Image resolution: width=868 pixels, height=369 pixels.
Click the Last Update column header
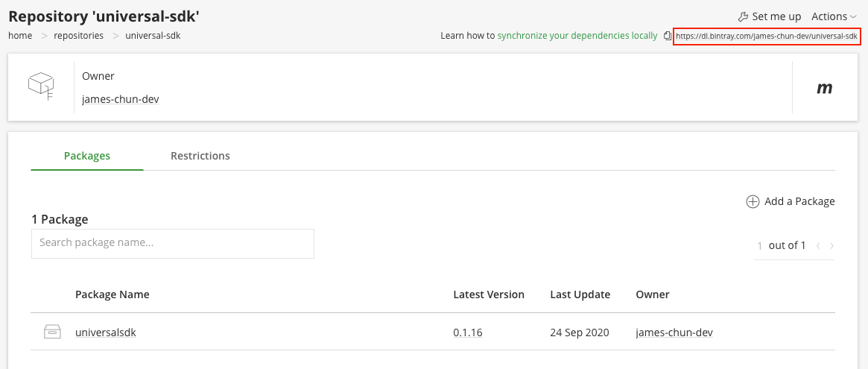[580, 294]
